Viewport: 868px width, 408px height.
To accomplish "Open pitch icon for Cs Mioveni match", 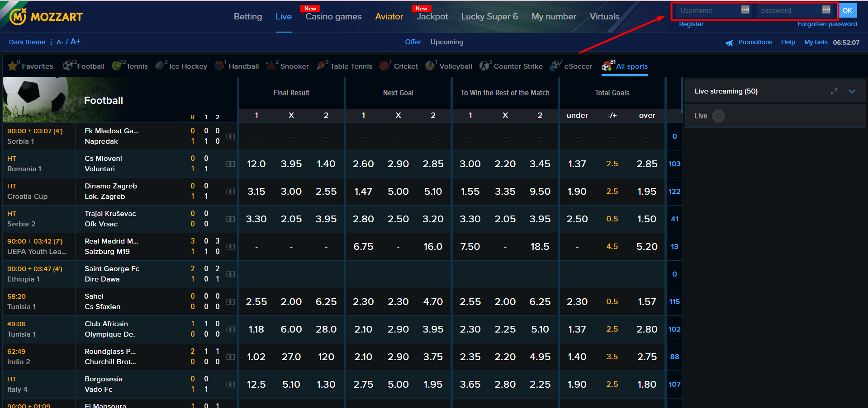I will coord(230,164).
